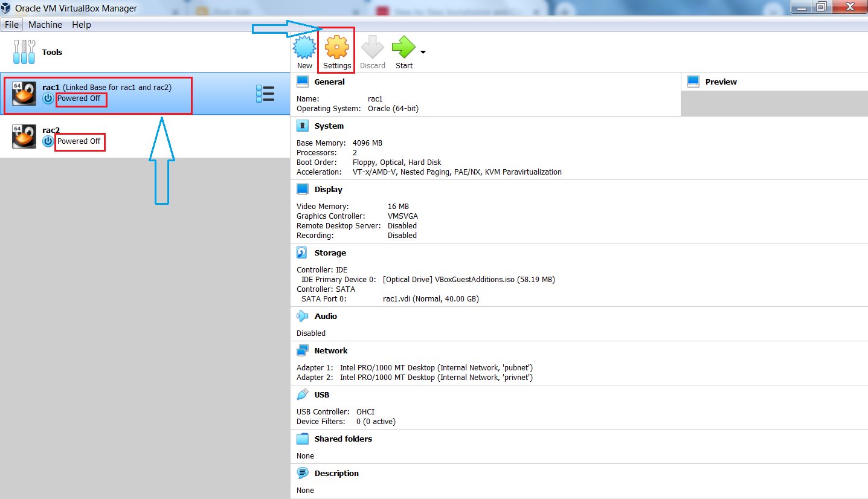
Task: Click the Shared folders folder icon
Action: coord(303,439)
